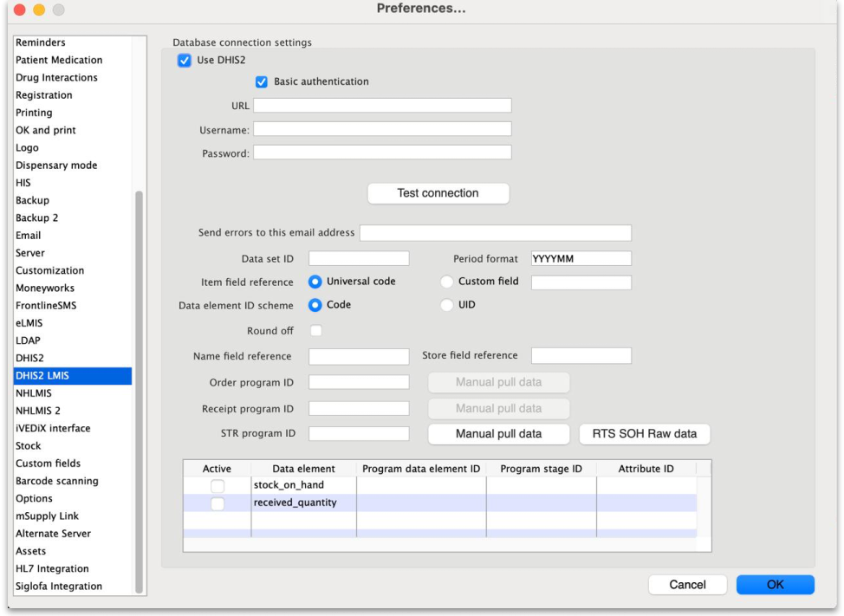Image resolution: width=844 pixels, height=616 pixels.
Task: Uncheck the Use DHIS2 checkbox
Action: point(184,61)
